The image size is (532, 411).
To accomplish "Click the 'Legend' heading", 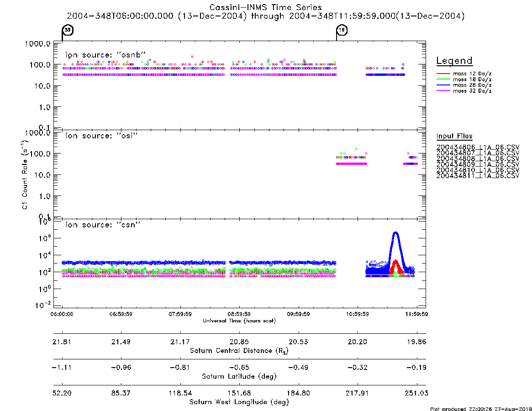I will pos(454,61).
